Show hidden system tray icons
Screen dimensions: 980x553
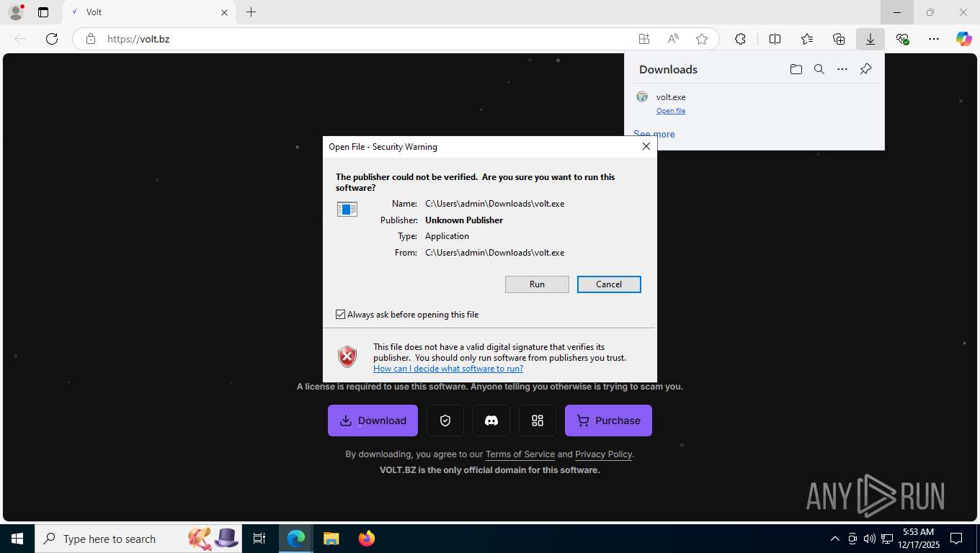[835, 539]
